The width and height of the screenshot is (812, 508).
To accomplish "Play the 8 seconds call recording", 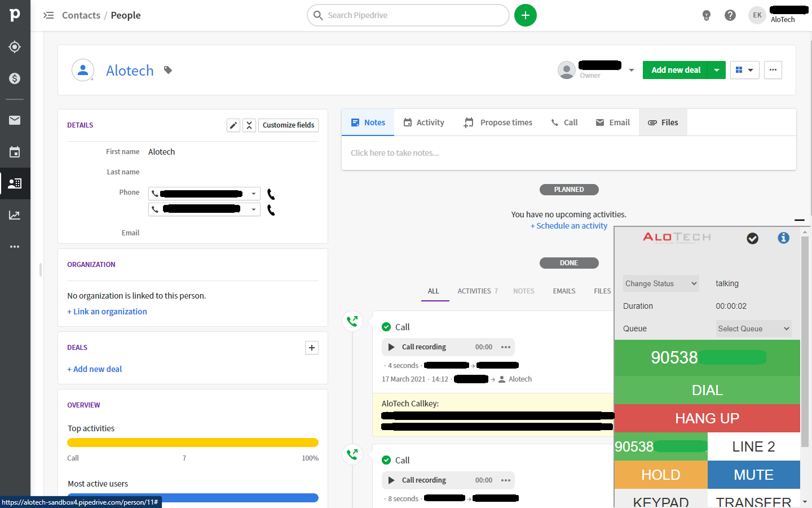I will 391,480.
